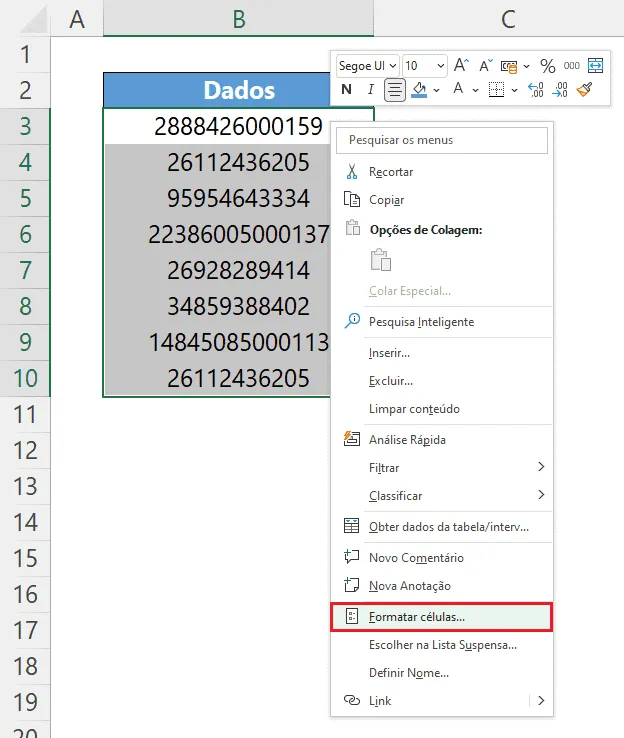Screen dimensions: 624x738
Task: Click the decrease font size icon
Action: (x=486, y=65)
